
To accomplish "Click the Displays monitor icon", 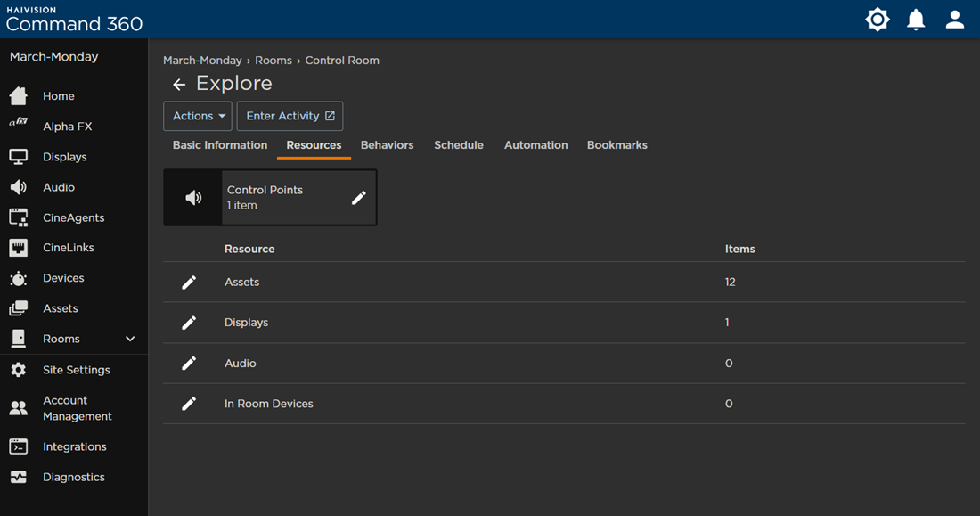I will coord(18,157).
